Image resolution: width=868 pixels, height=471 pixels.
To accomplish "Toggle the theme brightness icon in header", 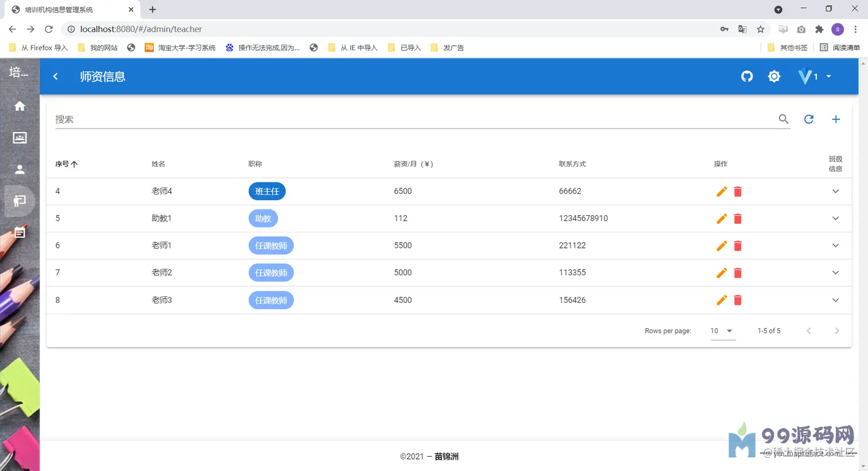I will coord(774,76).
